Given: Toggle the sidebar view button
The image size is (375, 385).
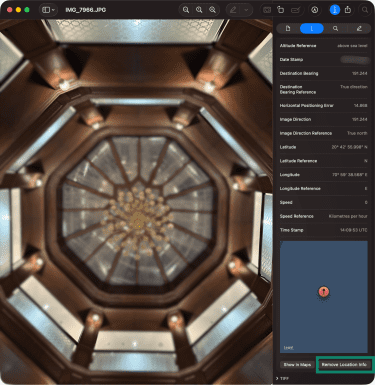Looking at the screenshot, I should click(x=46, y=10).
